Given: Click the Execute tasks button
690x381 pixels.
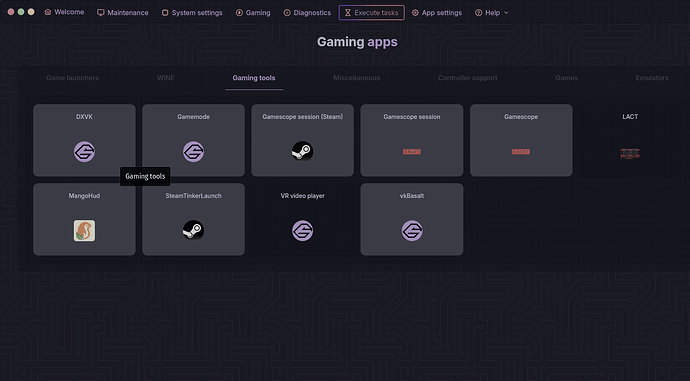Looking at the screenshot, I should [x=371, y=13].
